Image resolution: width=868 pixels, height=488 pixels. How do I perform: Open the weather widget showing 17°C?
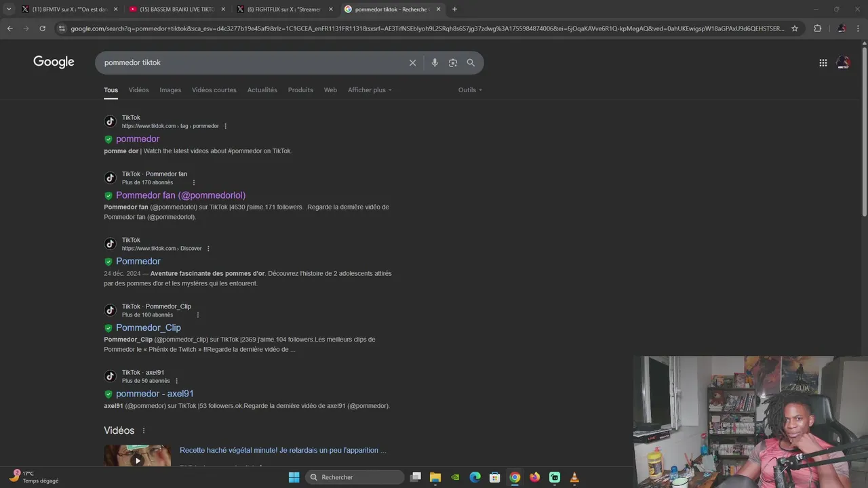coord(35,477)
